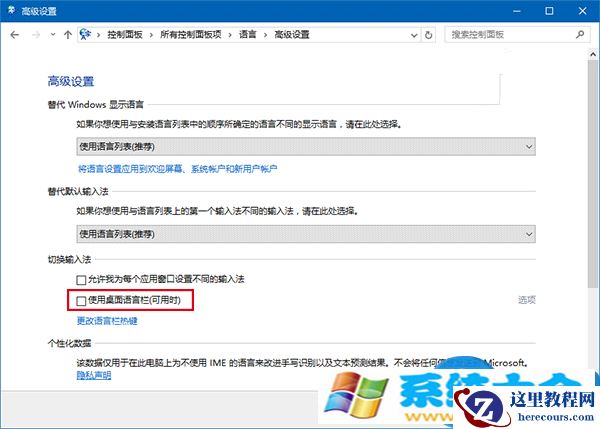Image resolution: width=600 pixels, height=429 pixels.
Task: Click the 高级设置 breadcrumb
Action: [x=292, y=35]
